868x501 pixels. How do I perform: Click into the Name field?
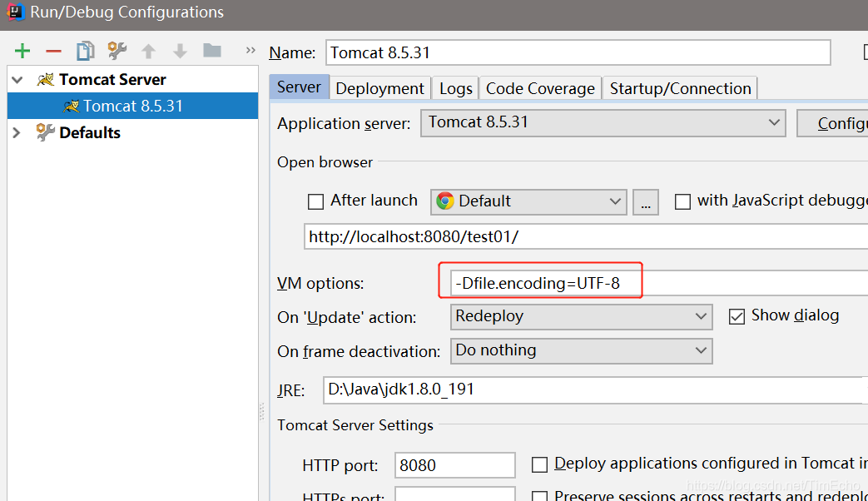578,52
